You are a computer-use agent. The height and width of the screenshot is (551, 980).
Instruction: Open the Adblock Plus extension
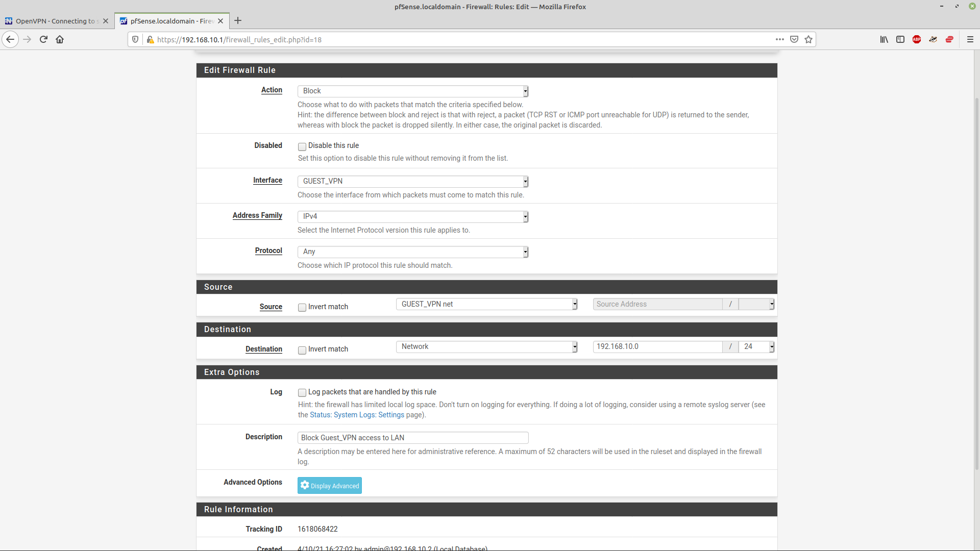coord(917,39)
